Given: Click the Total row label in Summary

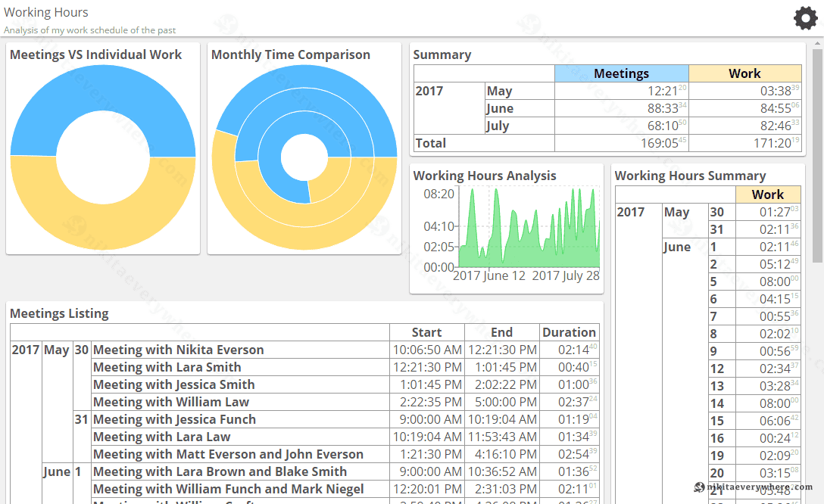Looking at the screenshot, I should tap(430, 143).
